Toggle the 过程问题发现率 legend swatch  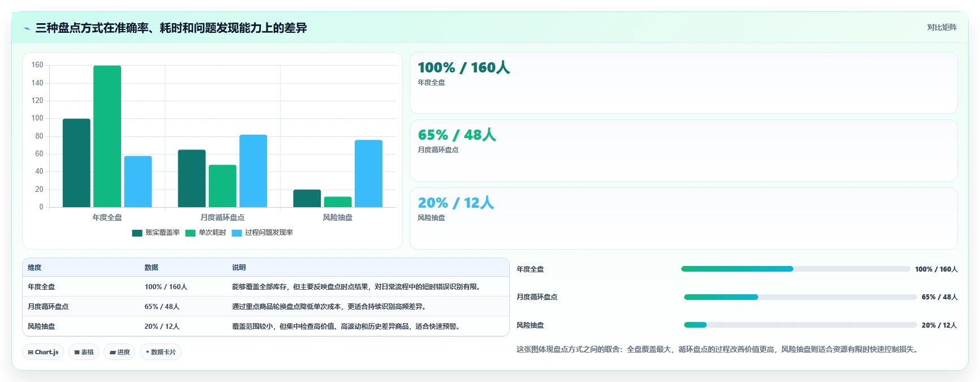click(237, 233)
